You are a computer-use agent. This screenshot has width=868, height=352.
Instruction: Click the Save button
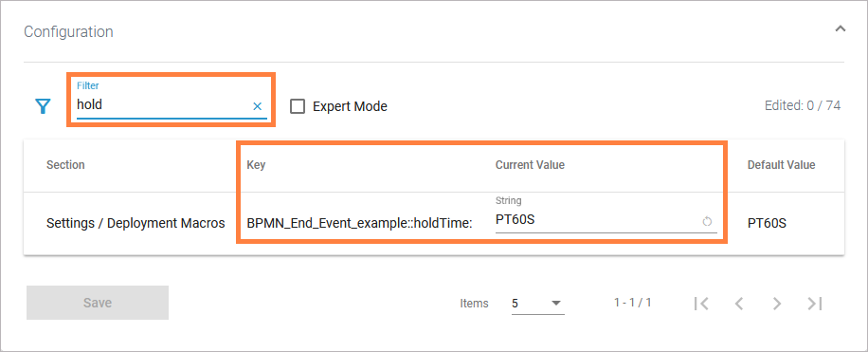(98, 303)
